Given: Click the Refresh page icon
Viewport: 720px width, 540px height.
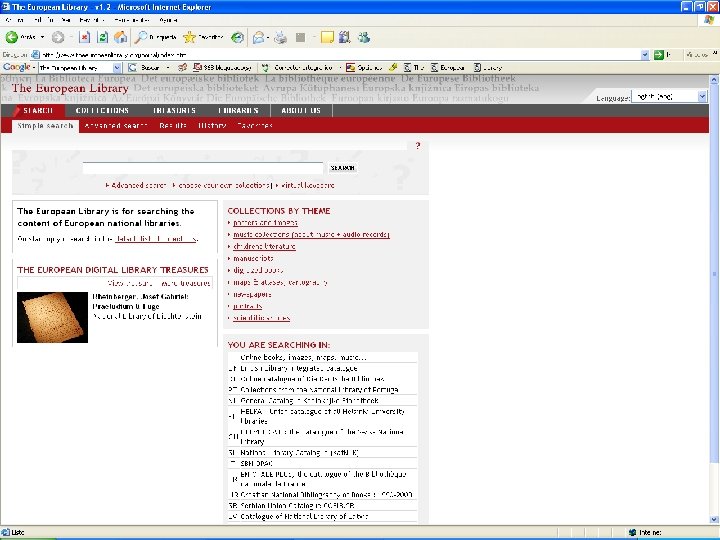Looking at the screenshot, I should pos(103,37).
